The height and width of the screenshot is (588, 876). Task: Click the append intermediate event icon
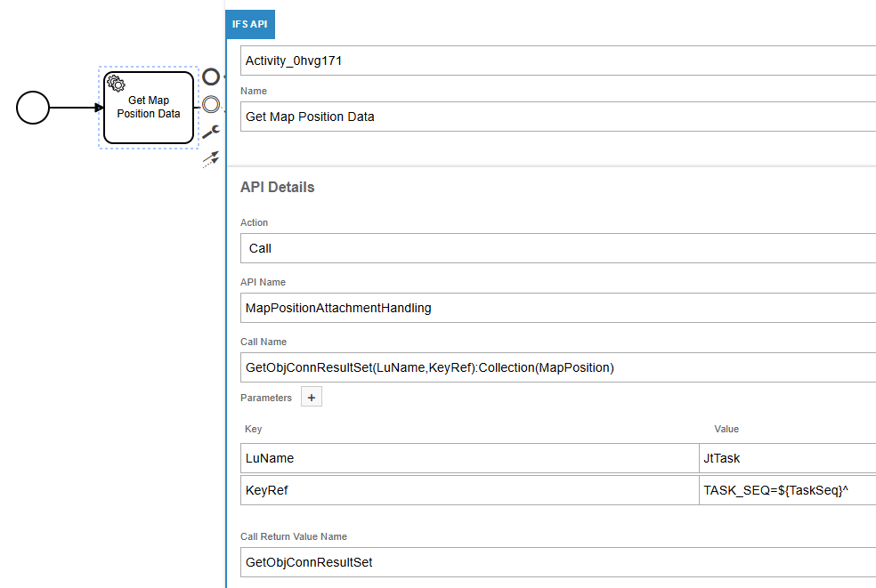(211, 105)
